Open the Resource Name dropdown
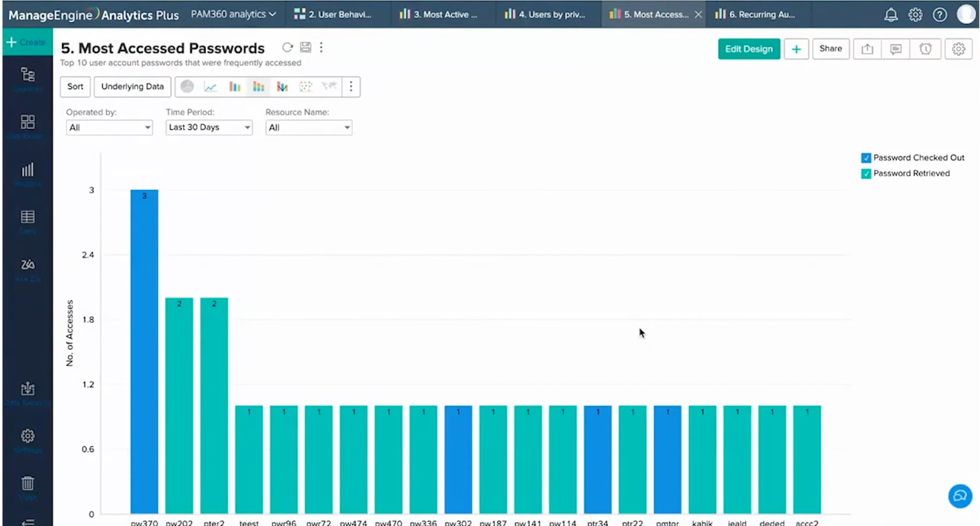980x526 pixels. (308, 127)
